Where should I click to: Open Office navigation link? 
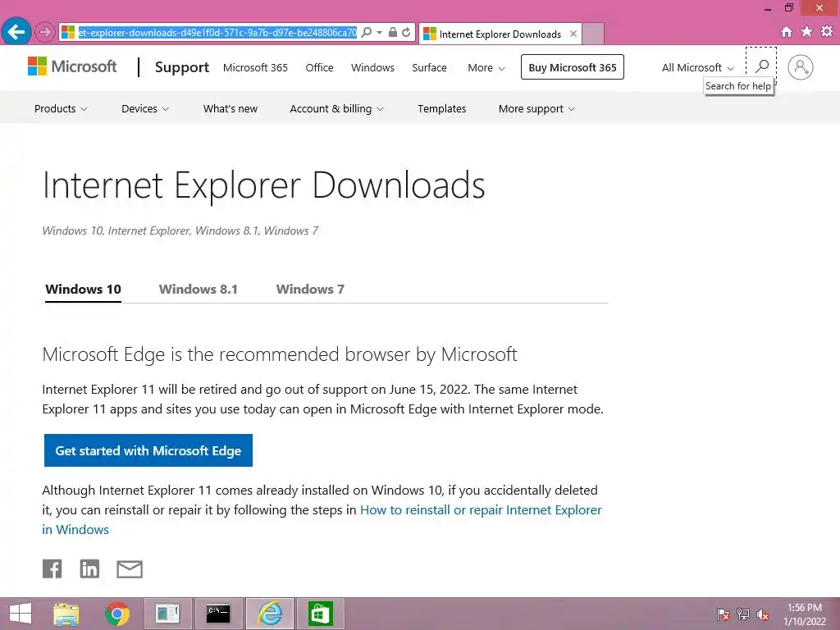pos(319,68)
